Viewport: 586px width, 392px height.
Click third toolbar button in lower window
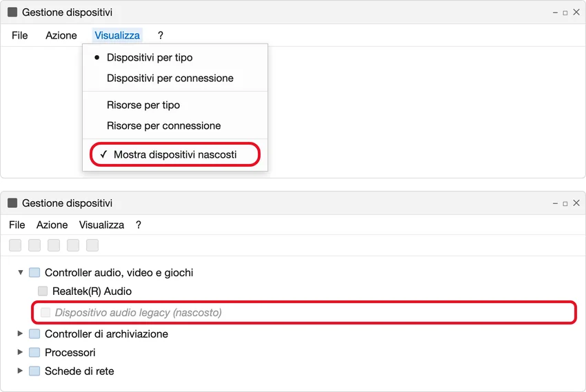[54, 245]
